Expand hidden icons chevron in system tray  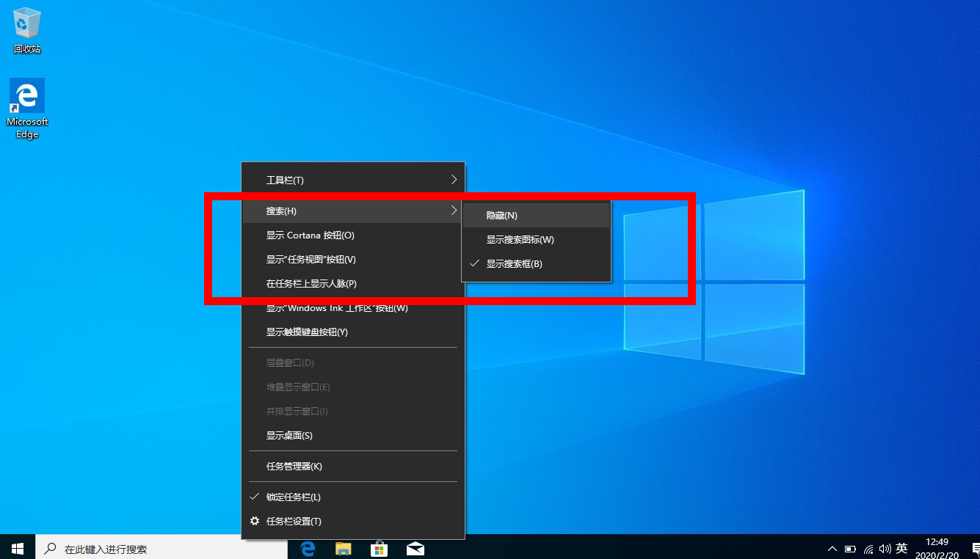[x=832, y=548]
